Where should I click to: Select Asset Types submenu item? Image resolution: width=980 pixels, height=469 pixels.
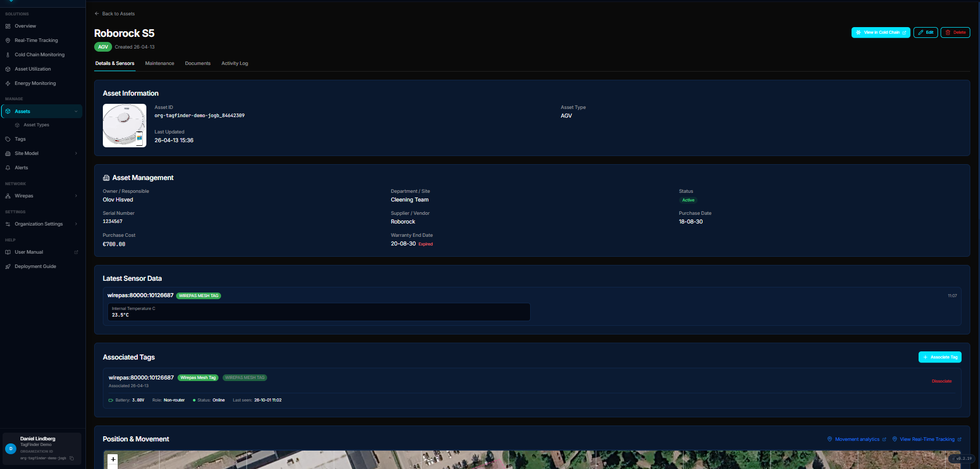point(36,125)
